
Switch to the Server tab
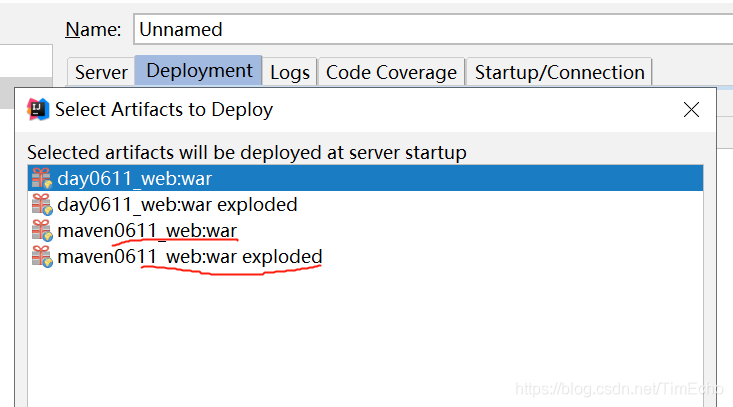click(101, 72)
